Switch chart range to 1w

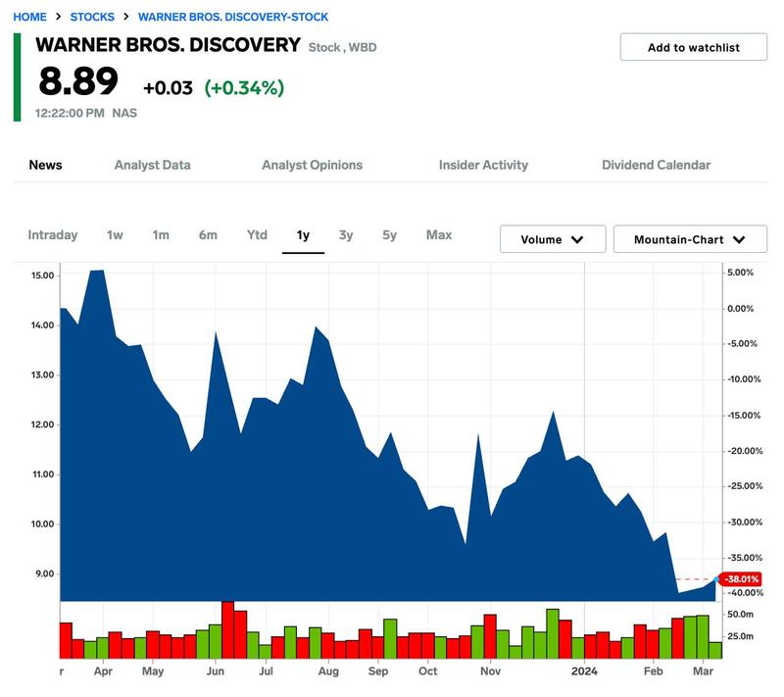(115, 235)
